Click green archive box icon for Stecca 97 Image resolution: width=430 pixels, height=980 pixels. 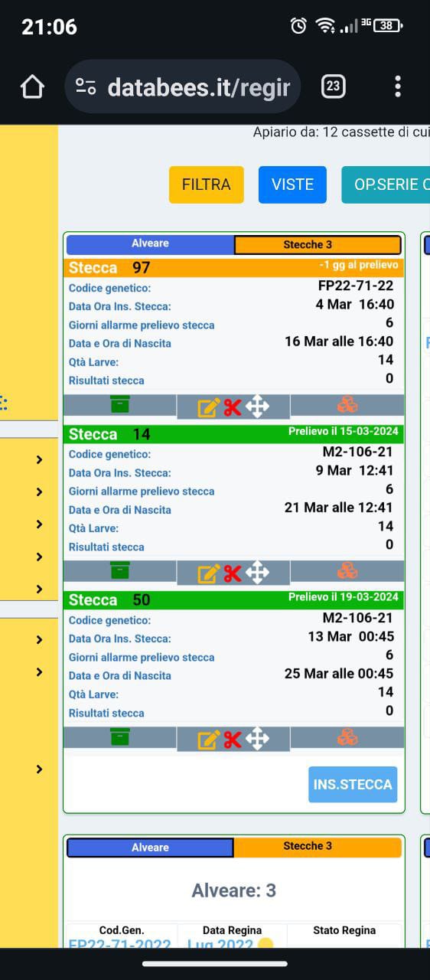pyautogui.click(x=120, y=404)
